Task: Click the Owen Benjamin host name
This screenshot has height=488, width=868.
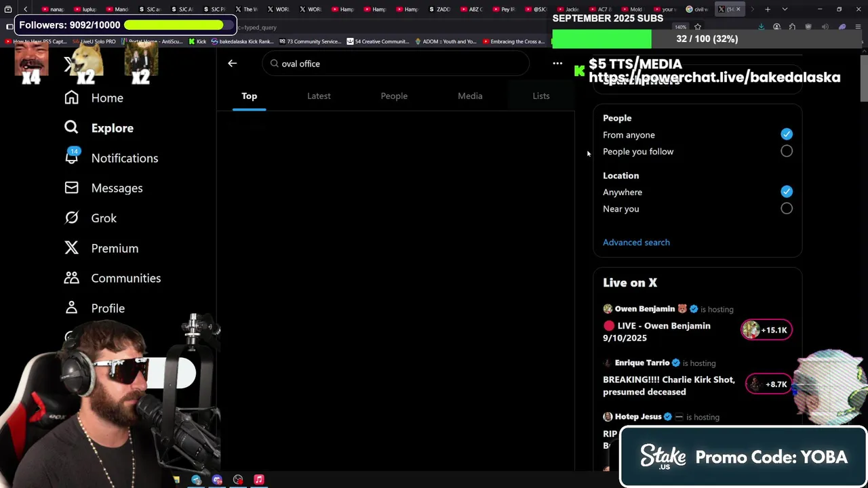Action: pyautogui.click(x=645, y=309)
